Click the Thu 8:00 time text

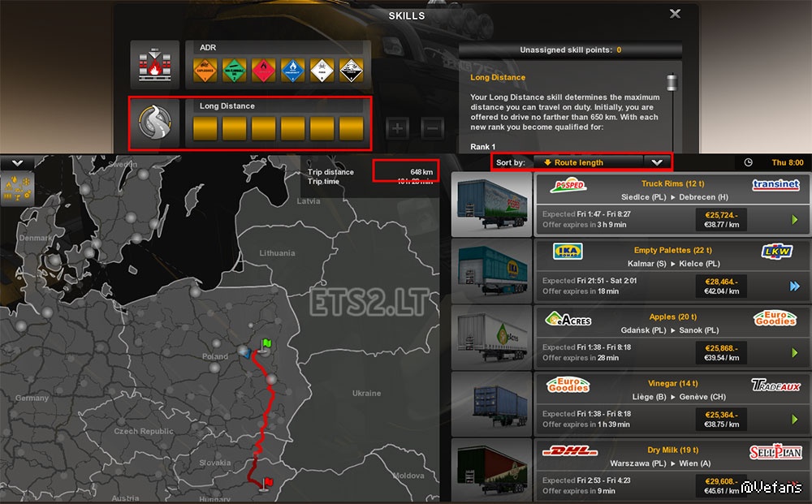[x=788, y=162]
